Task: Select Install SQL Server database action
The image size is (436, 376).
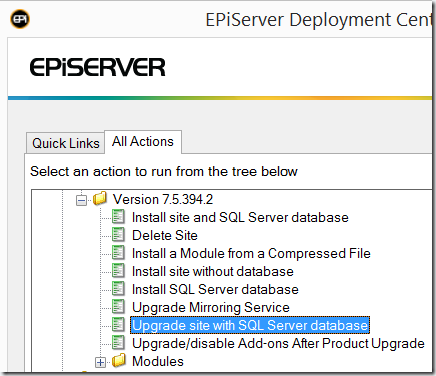Action: (x=215, y=289)
